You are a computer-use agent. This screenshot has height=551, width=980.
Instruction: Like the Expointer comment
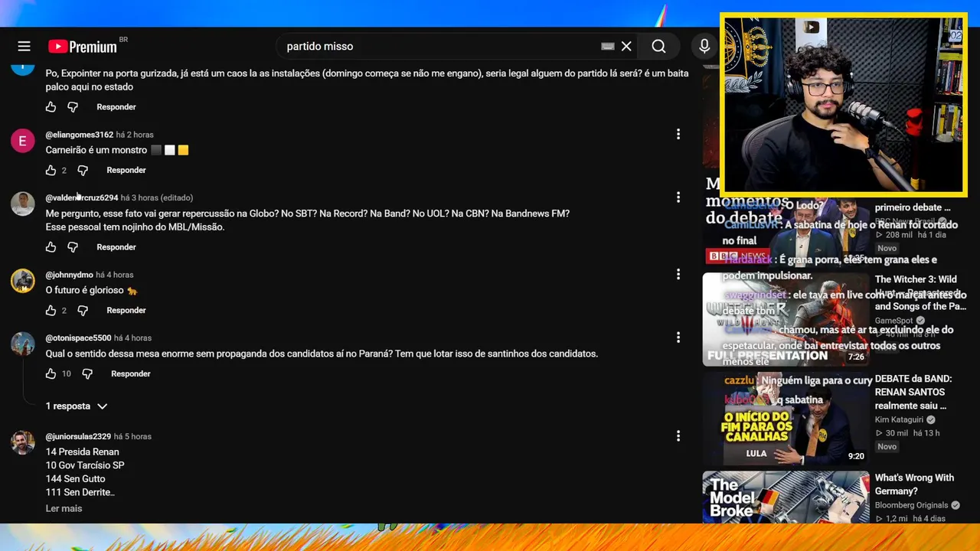point(51,107)
